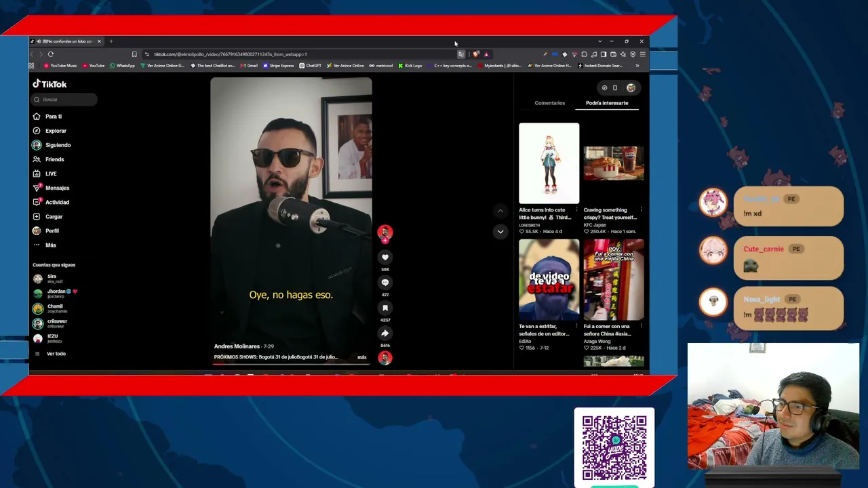
Task: Open the Kick Logo bookmark
Action: coord(410,66)
